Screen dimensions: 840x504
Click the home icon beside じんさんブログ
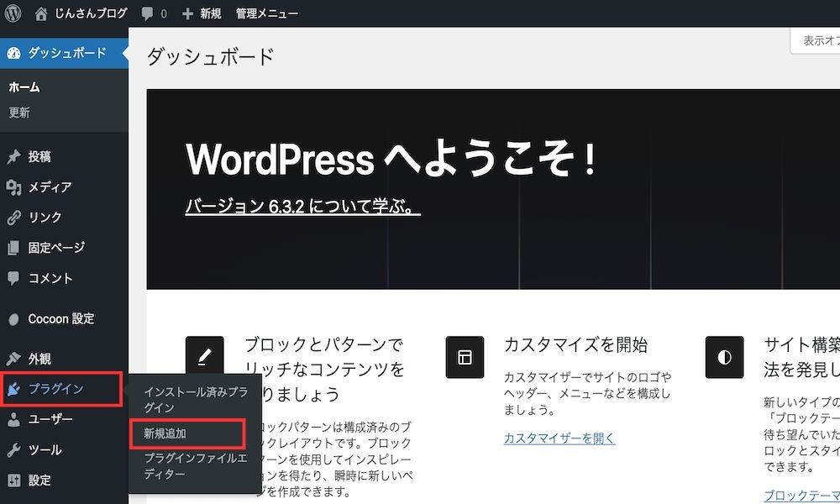click(40, 14)
